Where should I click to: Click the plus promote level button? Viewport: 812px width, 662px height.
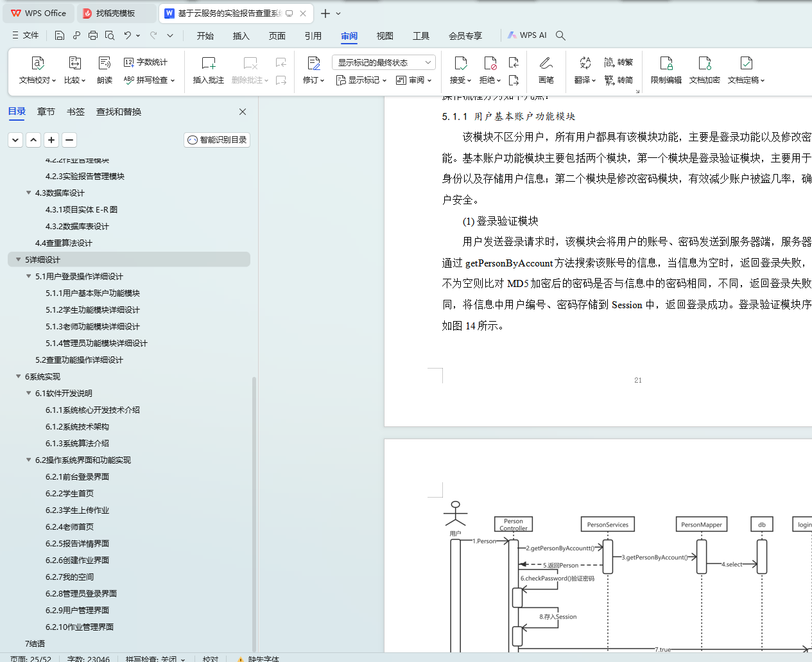[51, 139]
